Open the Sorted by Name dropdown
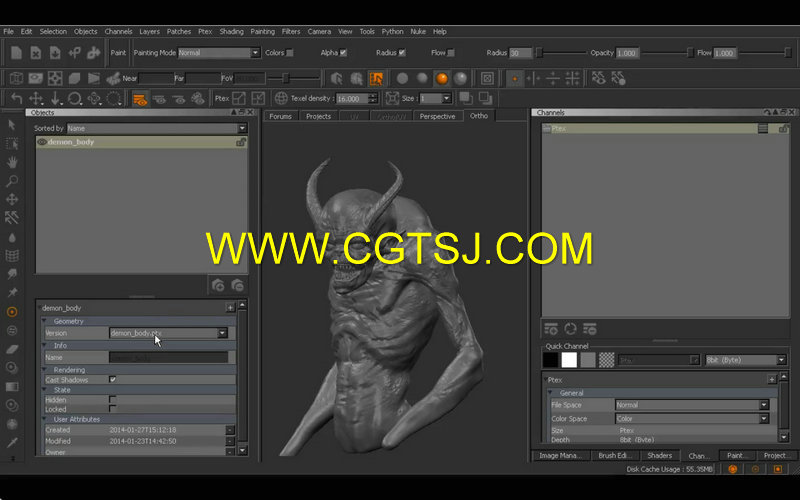The height and width of the screenshot is (500, 800). (157, 128)
